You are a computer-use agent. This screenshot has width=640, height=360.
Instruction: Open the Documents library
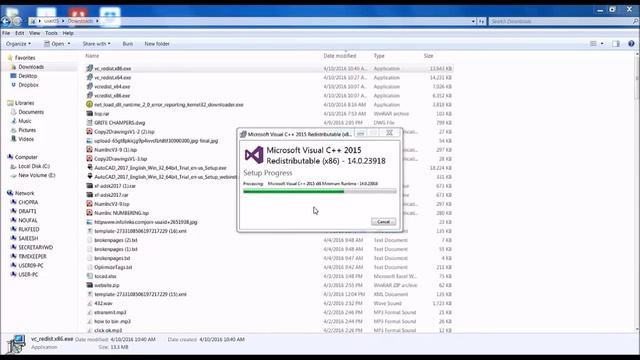pos(31,112)
